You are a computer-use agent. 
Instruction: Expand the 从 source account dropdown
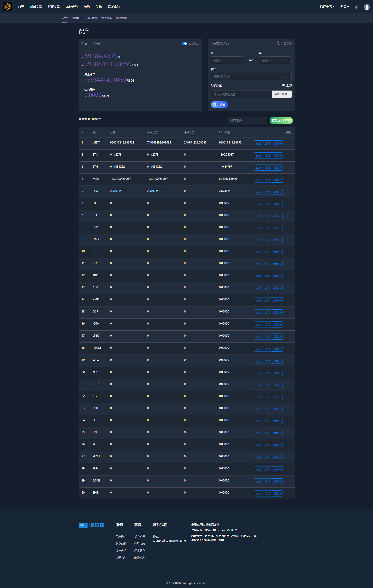(227, 60)
